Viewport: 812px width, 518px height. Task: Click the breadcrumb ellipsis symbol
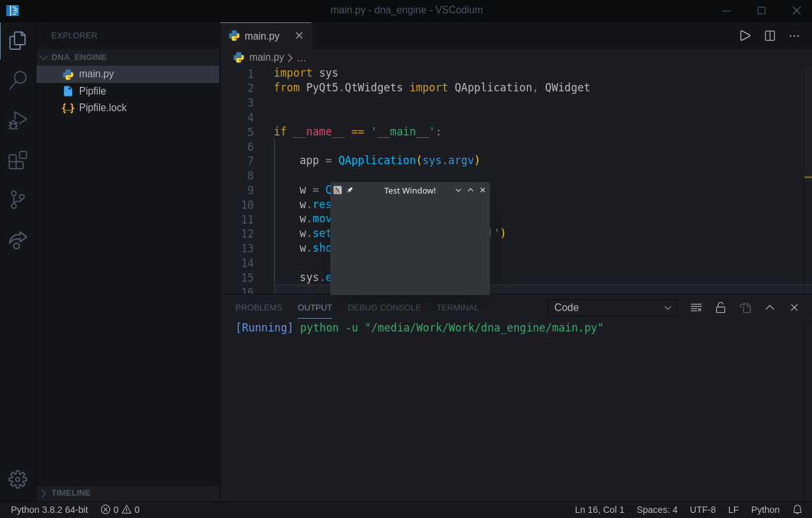coord(302,57)
